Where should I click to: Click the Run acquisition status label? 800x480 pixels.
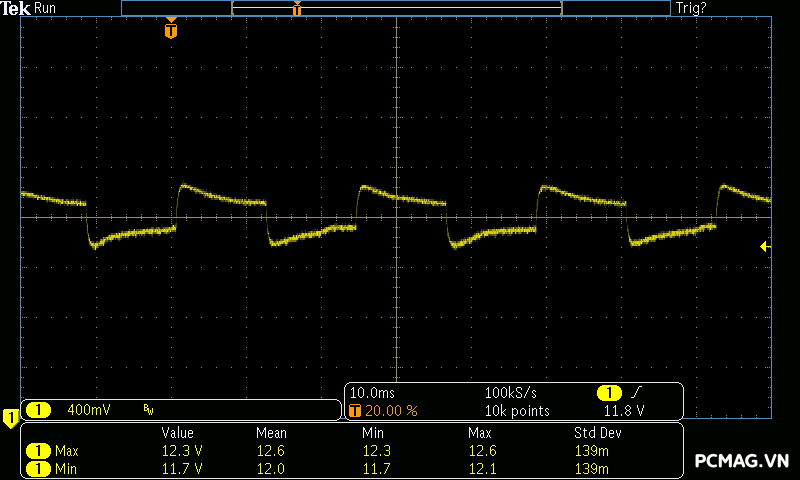[x=46, y=8]
